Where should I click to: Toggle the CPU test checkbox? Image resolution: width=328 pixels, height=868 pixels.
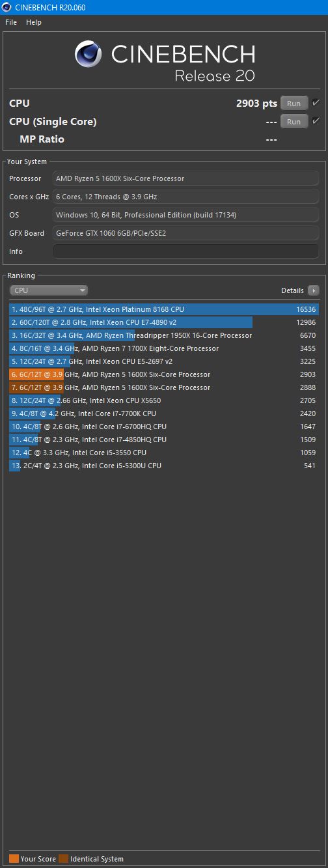pyautogui.click(x=316, y=103)
